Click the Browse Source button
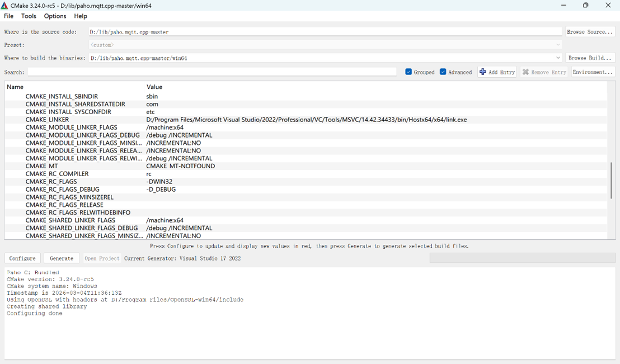The width and height of the screenshot is (620, 364). [x=590, y=32]
